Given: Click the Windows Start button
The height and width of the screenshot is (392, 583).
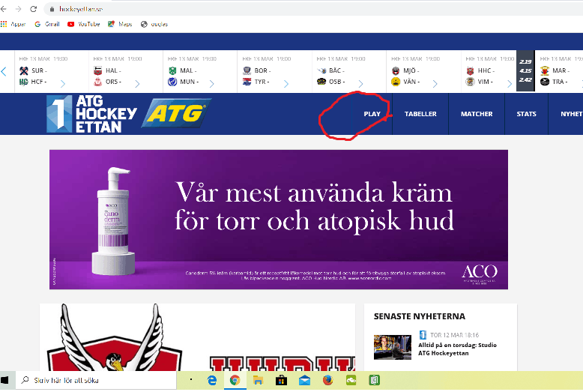Looking at the screenshot, I should point(4,380).
